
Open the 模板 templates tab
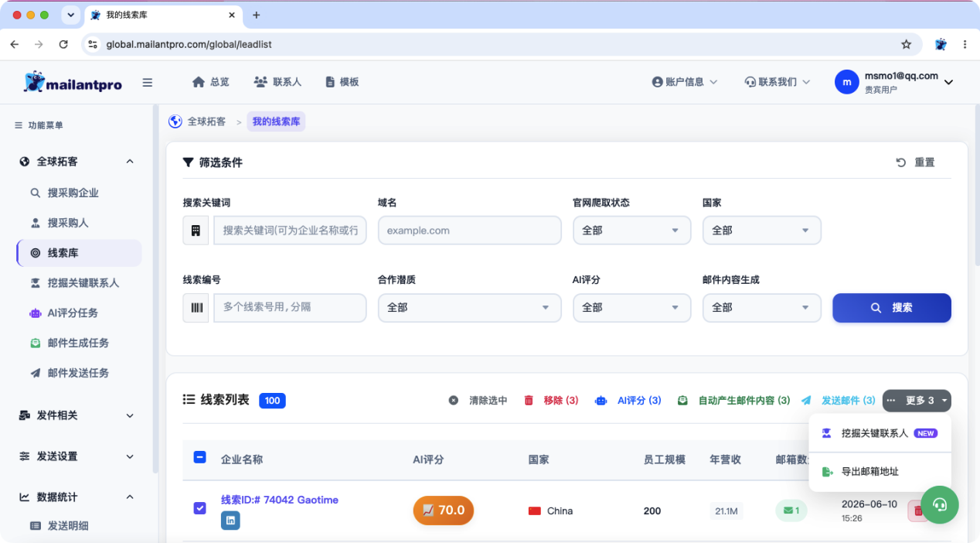click(x=342, y=82)
